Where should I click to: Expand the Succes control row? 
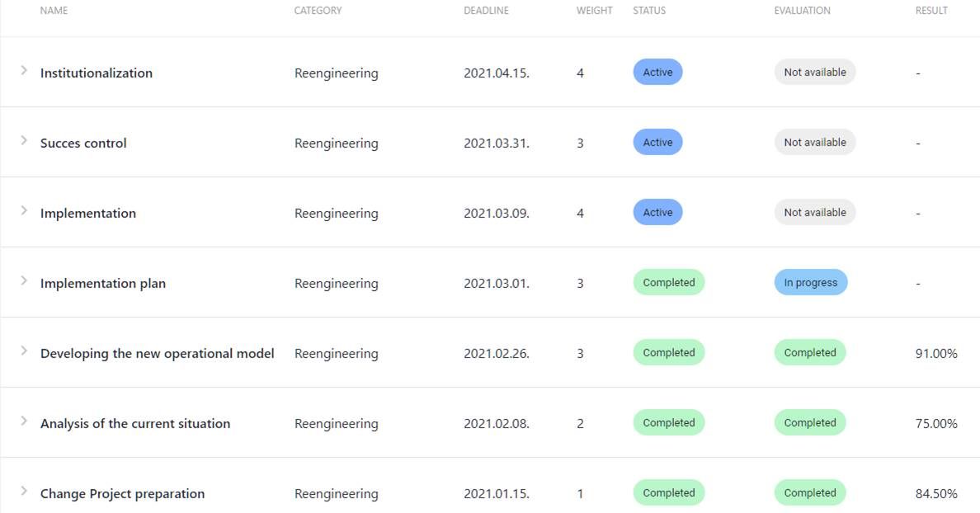pos(24,141)
